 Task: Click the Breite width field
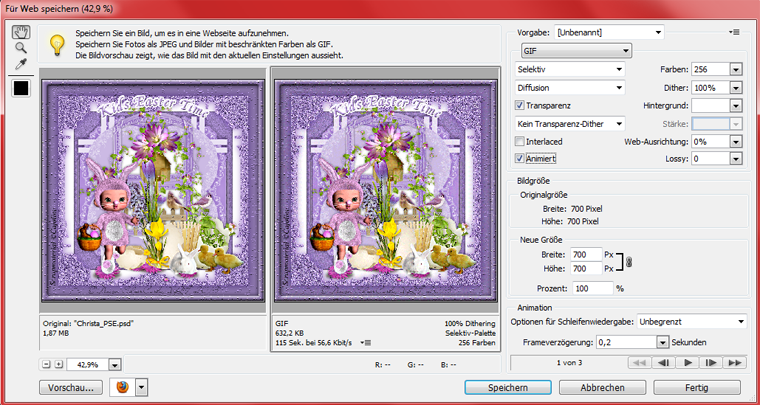[x=586, y=254]
